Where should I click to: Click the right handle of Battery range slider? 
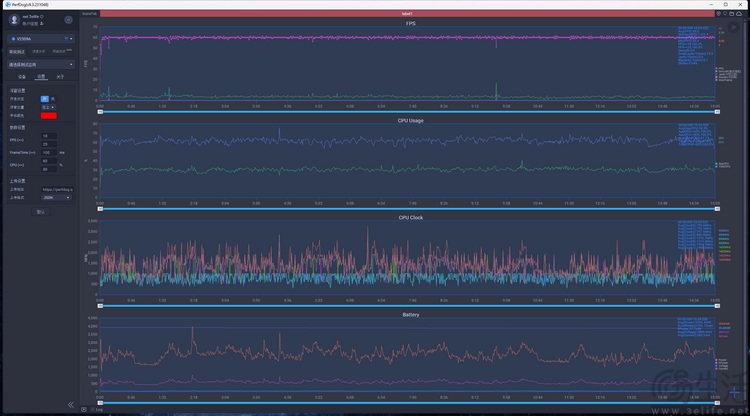pyautogui.click(x=717, y=403)
